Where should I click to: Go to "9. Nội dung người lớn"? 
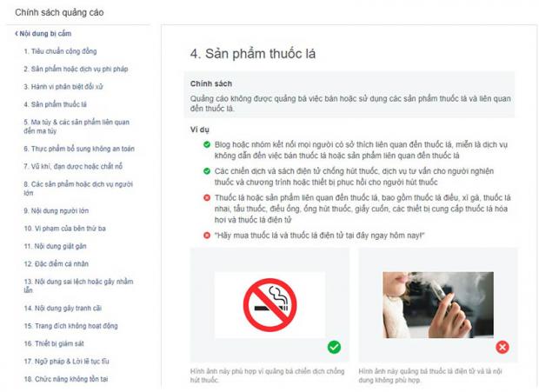[x=56, y=211]
